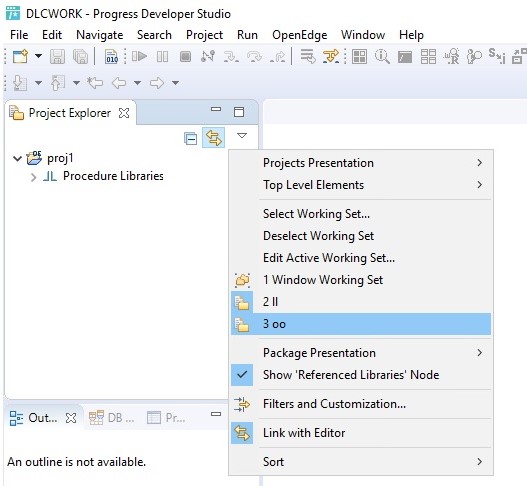Open the Help menu
The height and width of the screenshot is (486, 527).
click(x=411, y=35)
